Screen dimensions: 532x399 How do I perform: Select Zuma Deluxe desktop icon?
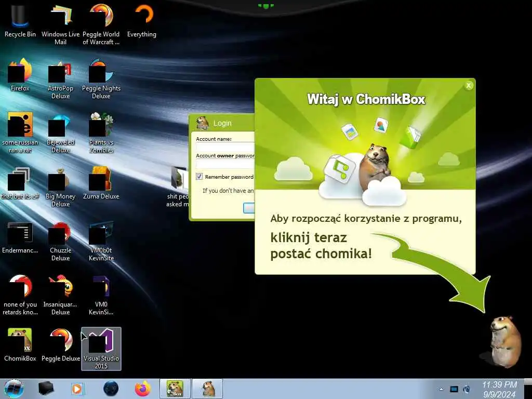click(101, 183)
